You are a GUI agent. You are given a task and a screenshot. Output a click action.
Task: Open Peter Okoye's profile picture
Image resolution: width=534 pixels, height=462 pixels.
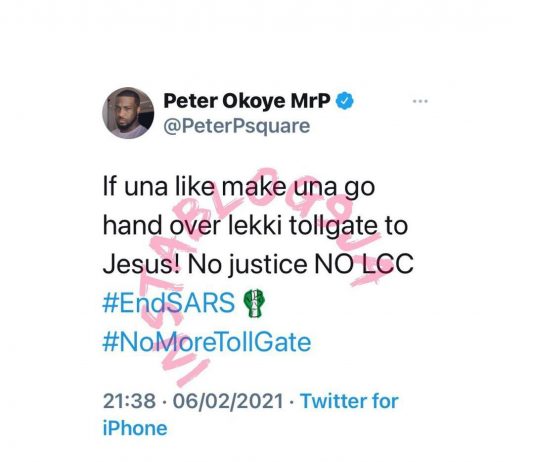tap(128, 113)
